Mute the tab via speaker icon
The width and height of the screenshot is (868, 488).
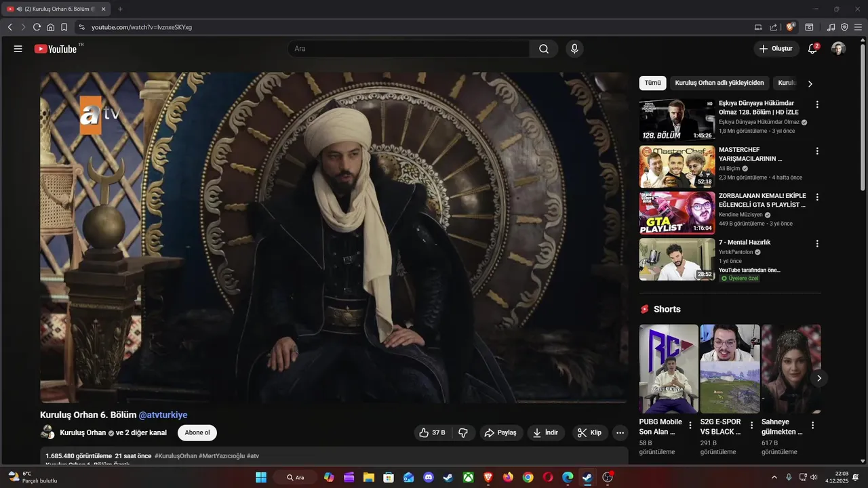pos(19,9)
